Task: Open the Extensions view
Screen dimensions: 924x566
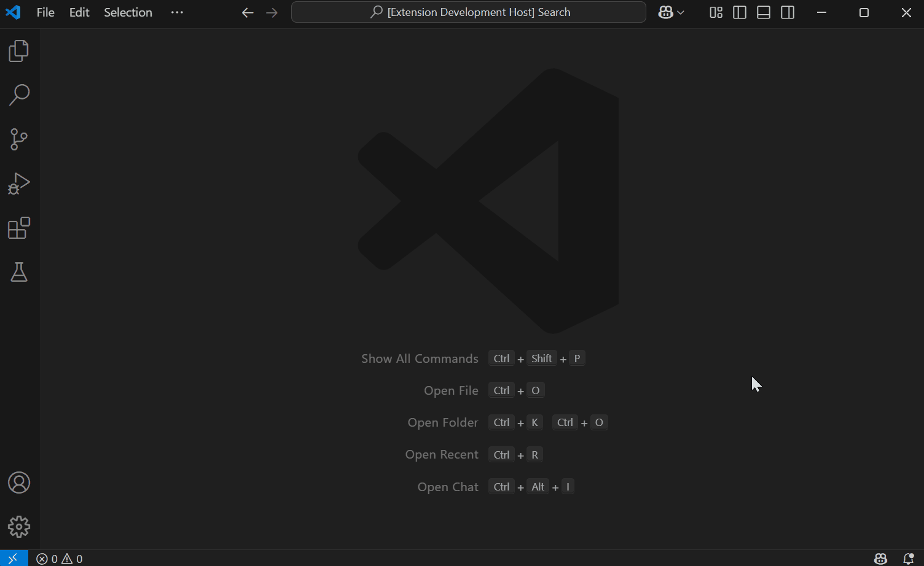Action: click(19, 228)
